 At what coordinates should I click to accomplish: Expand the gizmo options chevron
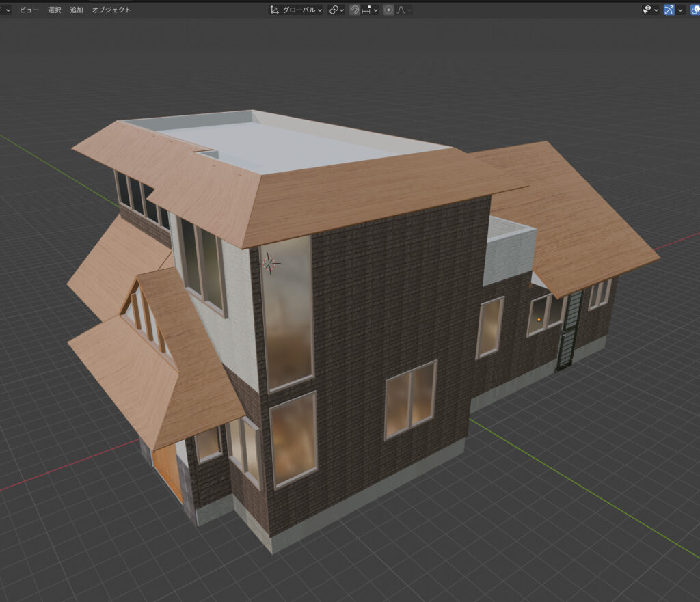pos(681,10)
